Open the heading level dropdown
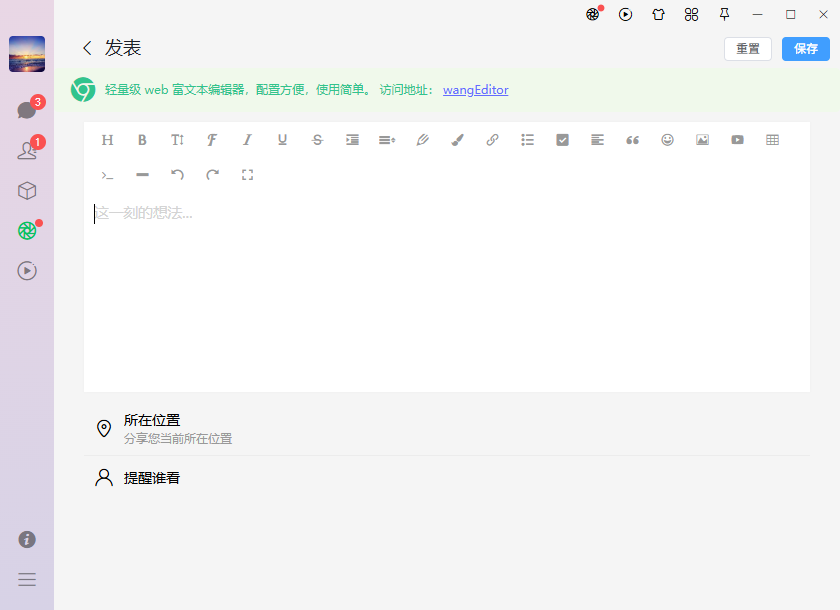This screenshot has width=840, height=610. click(x=107, y=140)
